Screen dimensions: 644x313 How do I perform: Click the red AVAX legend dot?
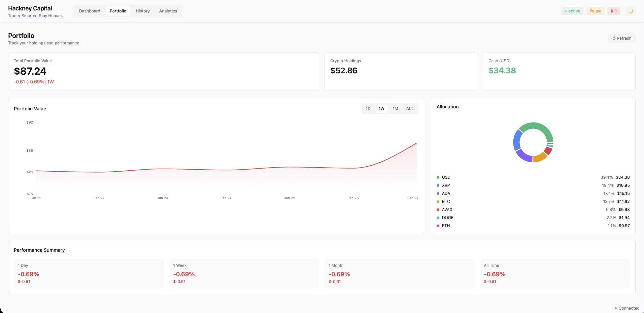[x=438, y=210]
